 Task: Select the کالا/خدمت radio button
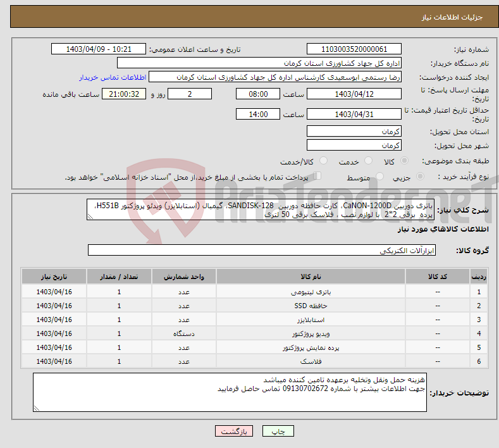pyautogui.click(x=323, y=161)
